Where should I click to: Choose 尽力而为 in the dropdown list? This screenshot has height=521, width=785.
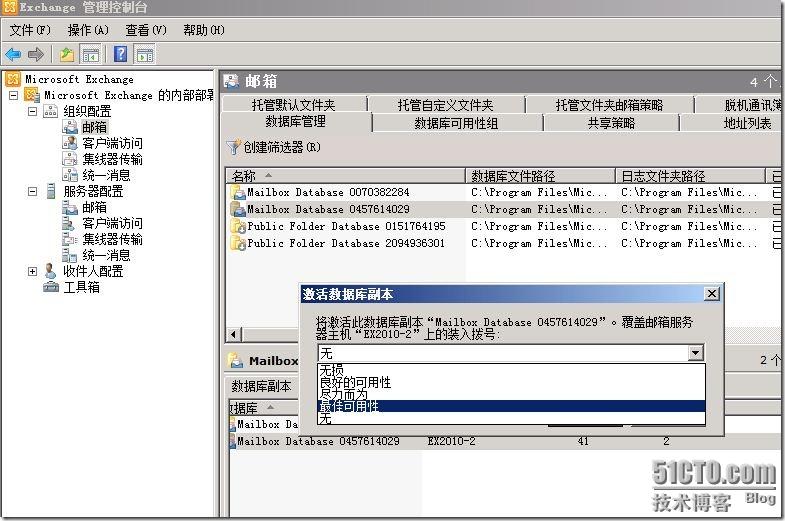[511, 394]
